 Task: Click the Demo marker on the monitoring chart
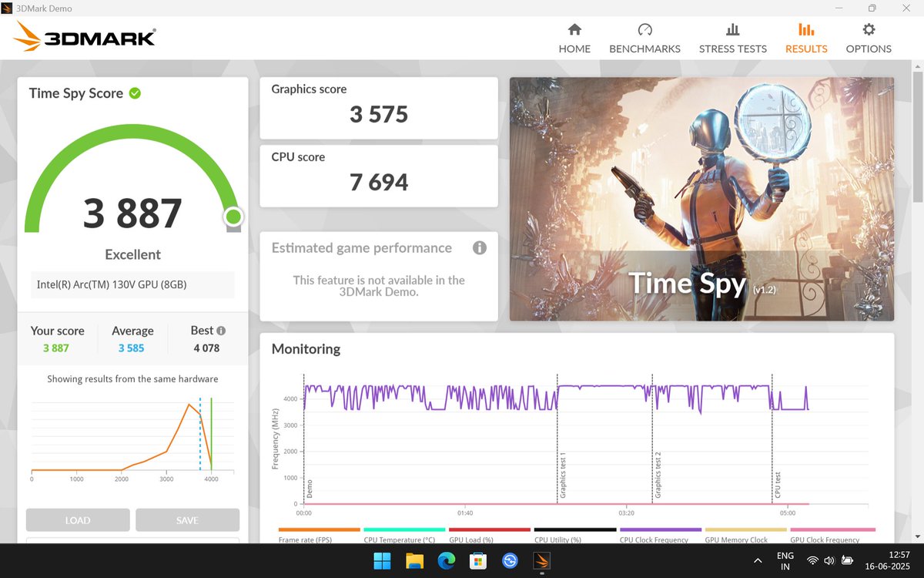click(x=310, y=489)
